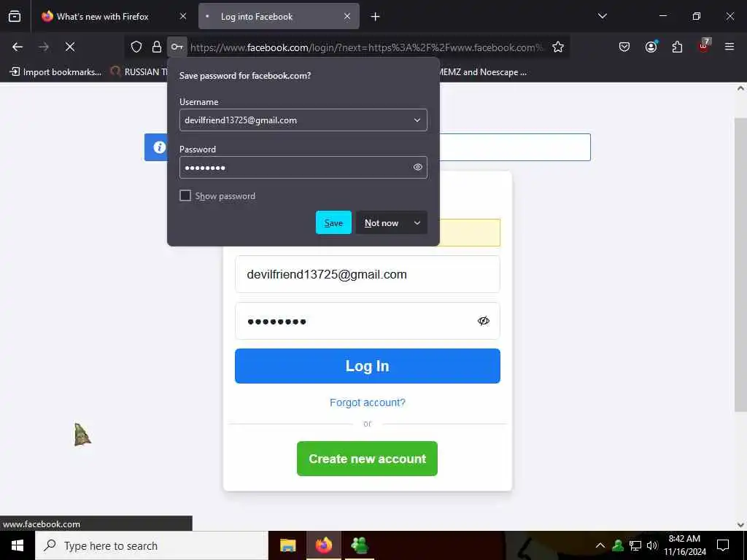Image resolution: width=747 pixels, height=560 pixels.
Task: Open Pocket save icon
Action: pyautogui.click(x=624, y=47)
